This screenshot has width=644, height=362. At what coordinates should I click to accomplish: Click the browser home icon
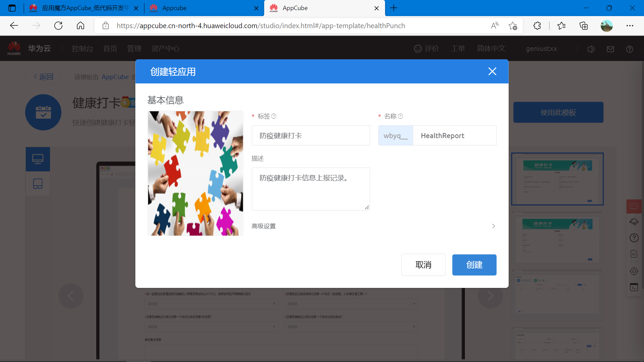pos(80,26)
